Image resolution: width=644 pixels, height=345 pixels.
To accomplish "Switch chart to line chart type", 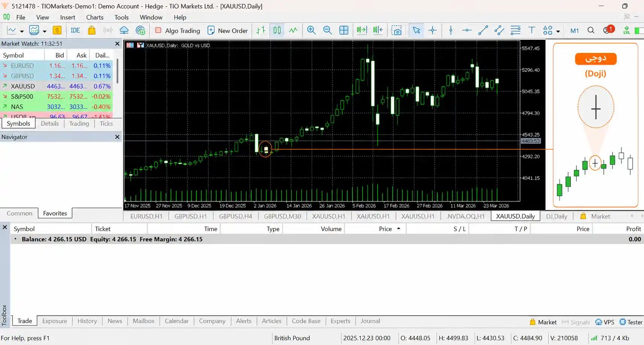I will click(293, 30).
